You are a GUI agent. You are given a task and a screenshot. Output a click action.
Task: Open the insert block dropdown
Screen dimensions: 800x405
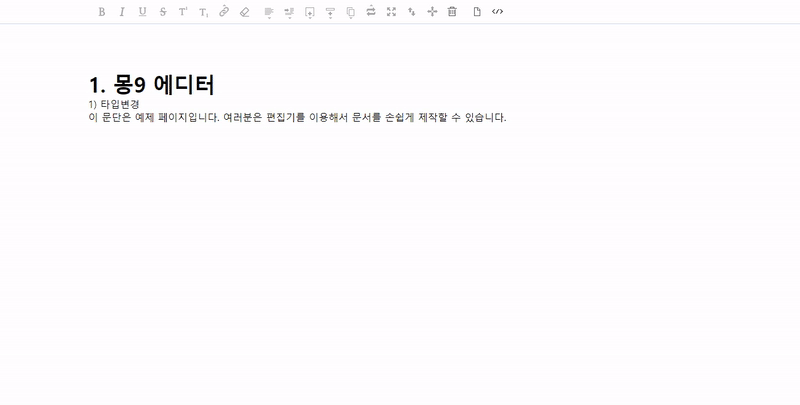click(310, 12)
